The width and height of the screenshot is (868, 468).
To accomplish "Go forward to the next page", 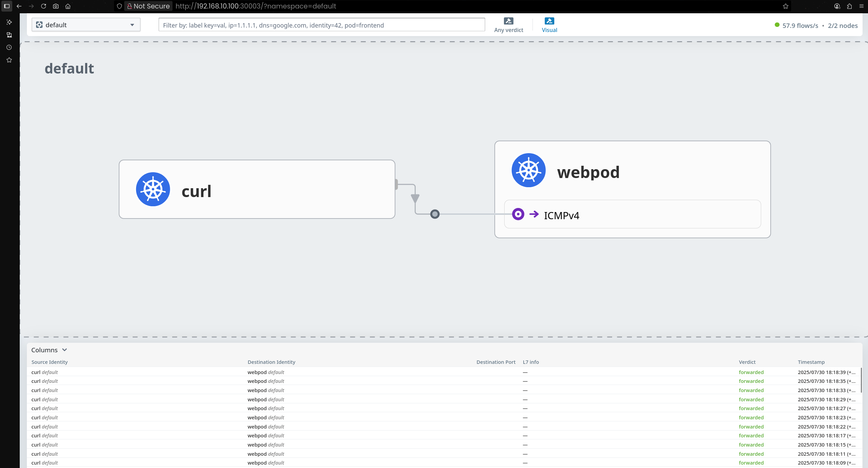I will point(31,6).
